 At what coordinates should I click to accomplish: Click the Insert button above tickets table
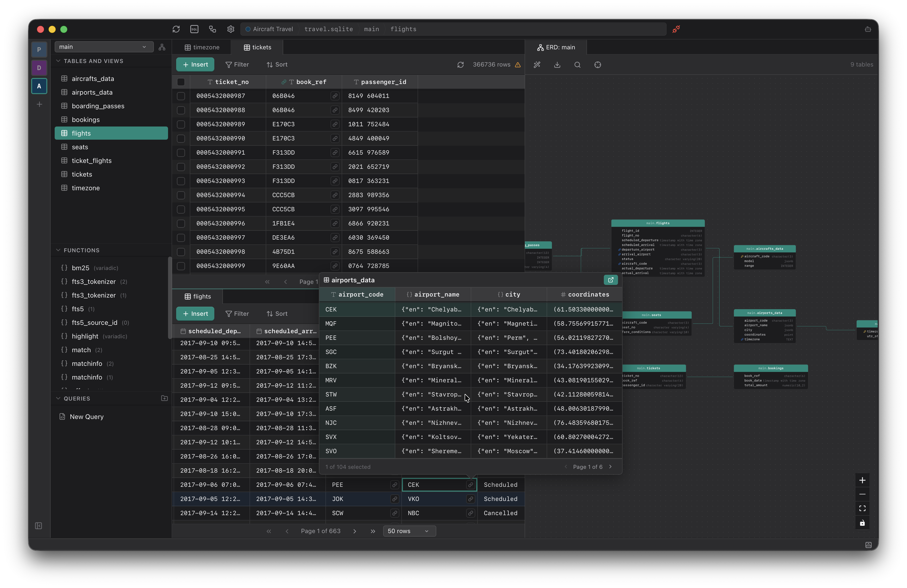tap(195, 65)
